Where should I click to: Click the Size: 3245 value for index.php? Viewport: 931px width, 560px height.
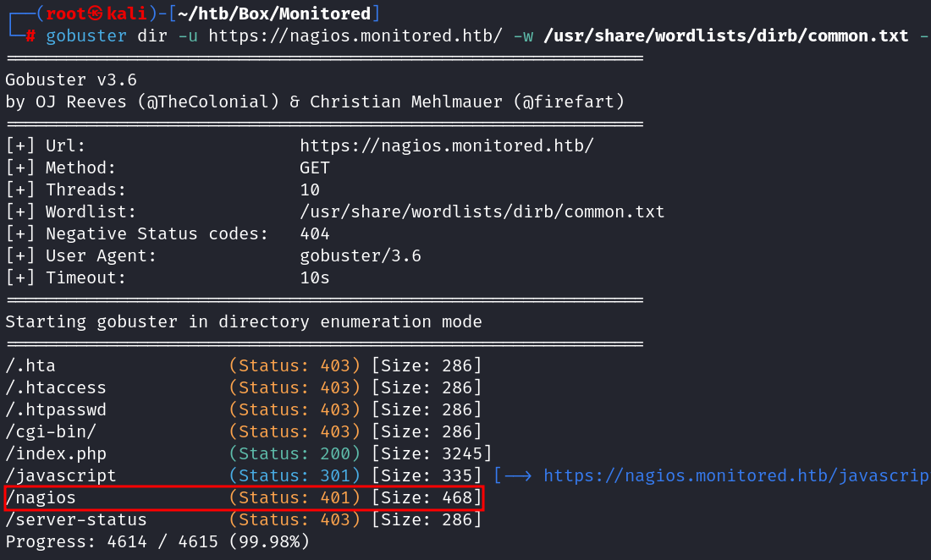click(432, 454)
